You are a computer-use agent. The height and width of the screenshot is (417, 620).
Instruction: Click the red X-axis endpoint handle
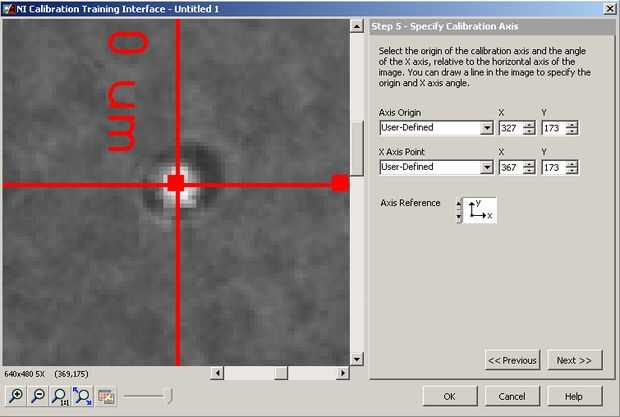click(340, 183)
